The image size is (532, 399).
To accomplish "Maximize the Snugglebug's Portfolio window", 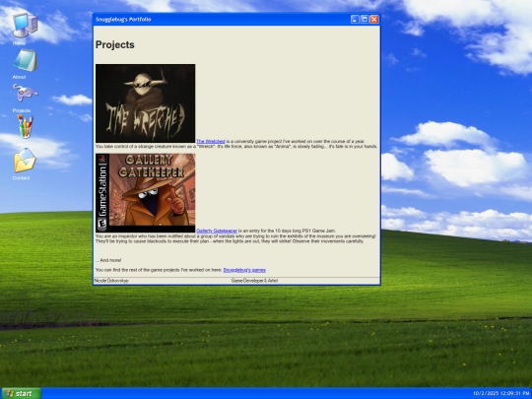I will pyautogui.click(x=365, y=20).
